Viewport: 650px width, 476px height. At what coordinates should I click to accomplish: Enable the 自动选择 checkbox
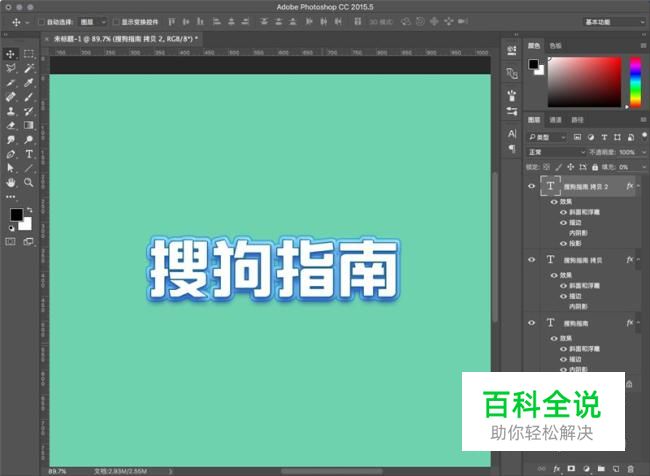(41, 22)
